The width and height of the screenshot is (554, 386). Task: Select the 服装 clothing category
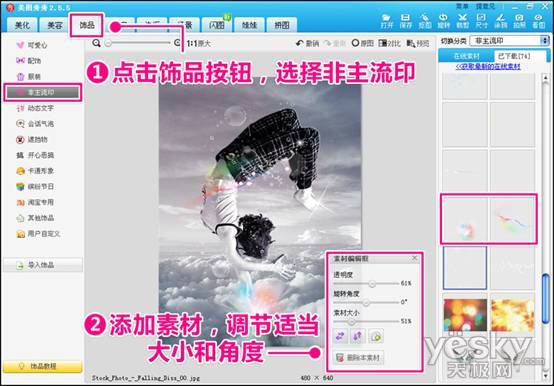click(29, 76)
